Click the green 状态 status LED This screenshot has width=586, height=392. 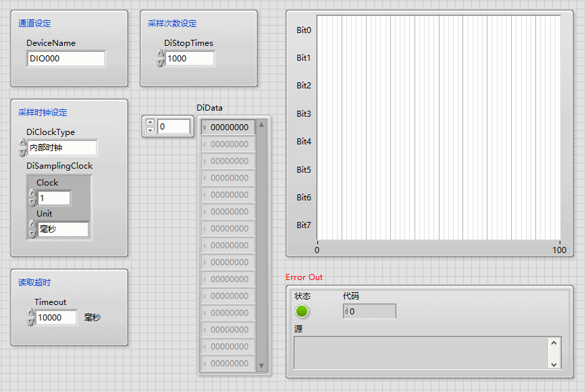[x=302, y=311]
